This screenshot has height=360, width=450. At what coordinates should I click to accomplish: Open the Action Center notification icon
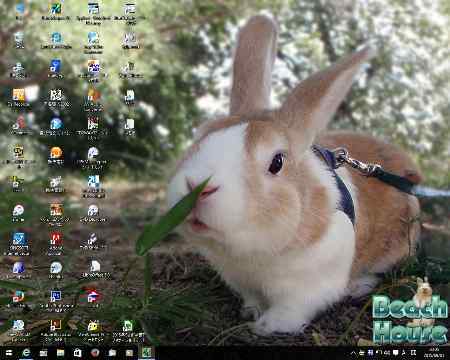(396, 353)
